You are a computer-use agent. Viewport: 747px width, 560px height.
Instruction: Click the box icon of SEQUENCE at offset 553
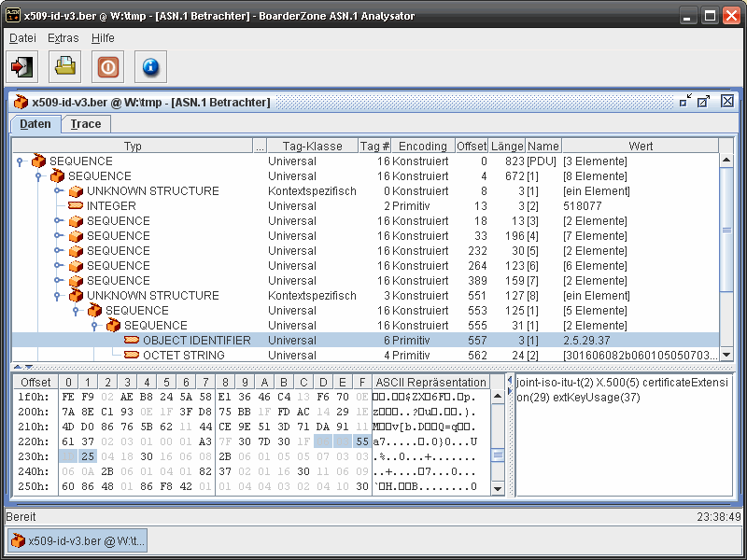pyautogui.click(x=94, y=310)
